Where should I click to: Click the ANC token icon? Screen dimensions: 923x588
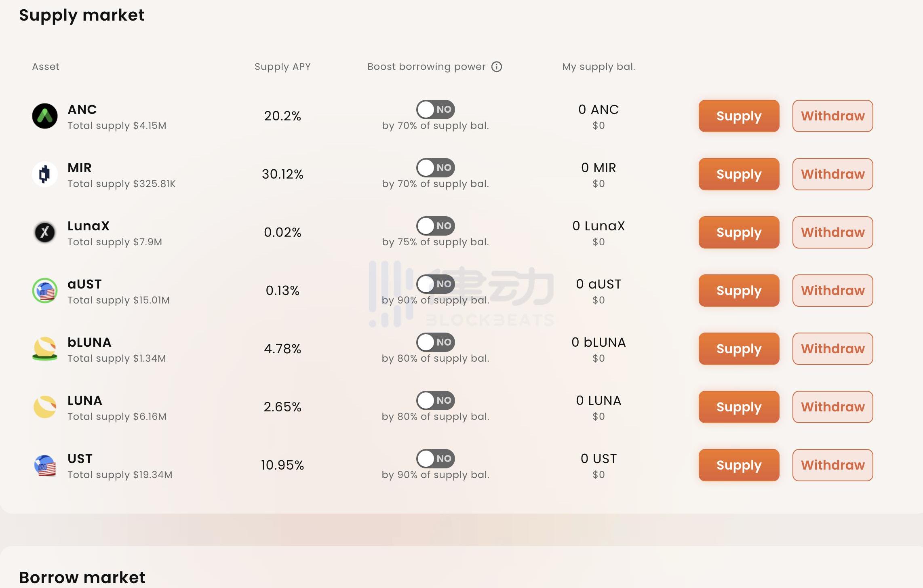tap(44, 116)
